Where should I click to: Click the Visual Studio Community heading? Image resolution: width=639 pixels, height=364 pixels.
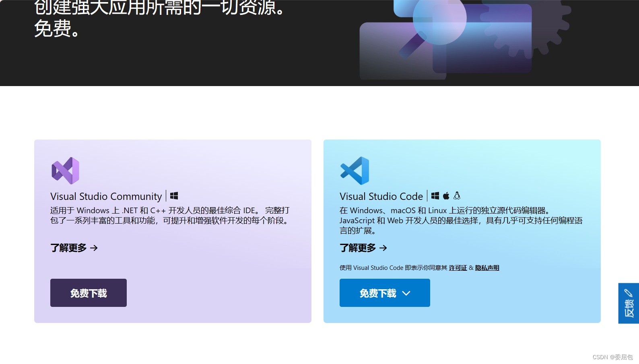[x=106, y=196]
